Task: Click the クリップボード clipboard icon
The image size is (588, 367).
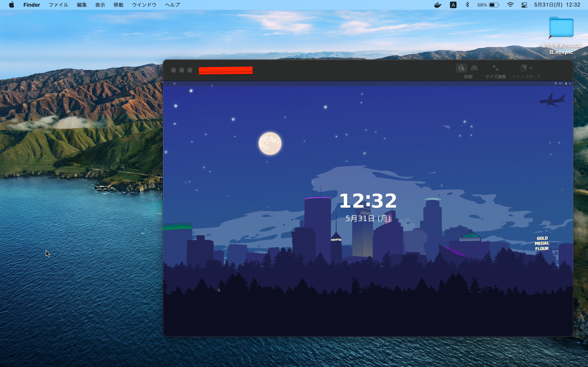Action: pyautogui.click(x=523, y=68)
